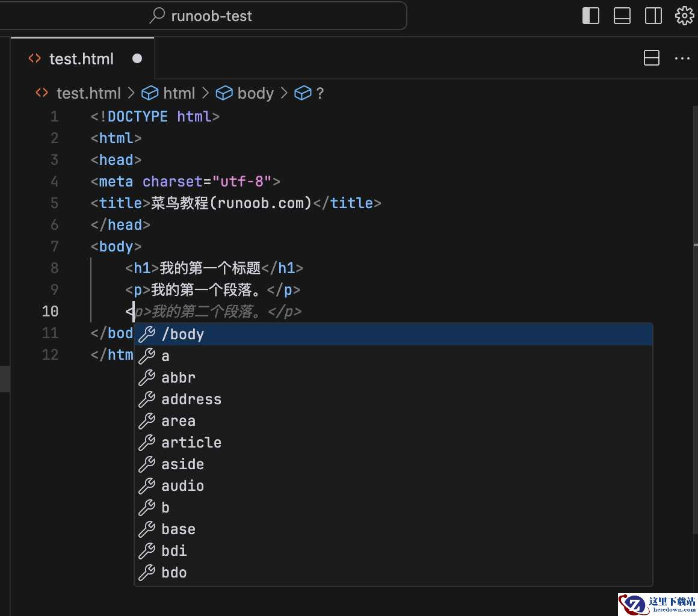Pick the audio suggestion

(394, 486)
